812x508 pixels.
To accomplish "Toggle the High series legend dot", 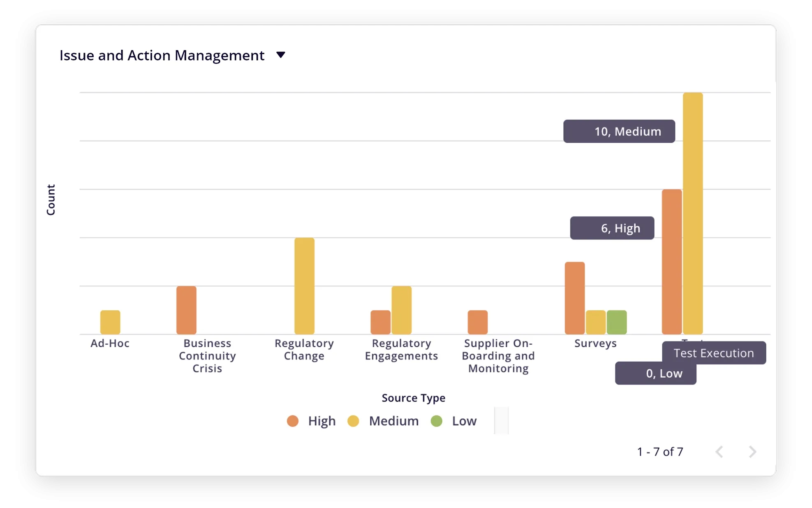I will point(292,421).
